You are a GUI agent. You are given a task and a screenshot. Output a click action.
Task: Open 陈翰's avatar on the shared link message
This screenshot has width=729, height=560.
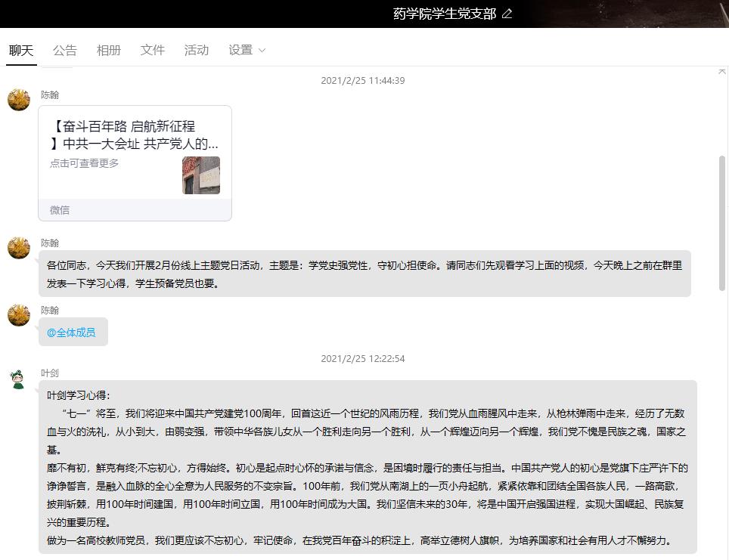coord(19,100)
